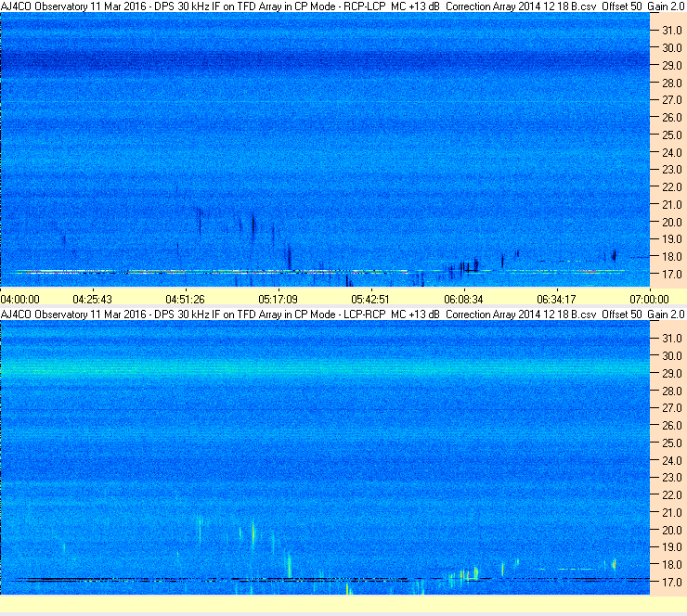Click the 06:34:17 time axis label

pyautogui.click(x=556, y=300)
